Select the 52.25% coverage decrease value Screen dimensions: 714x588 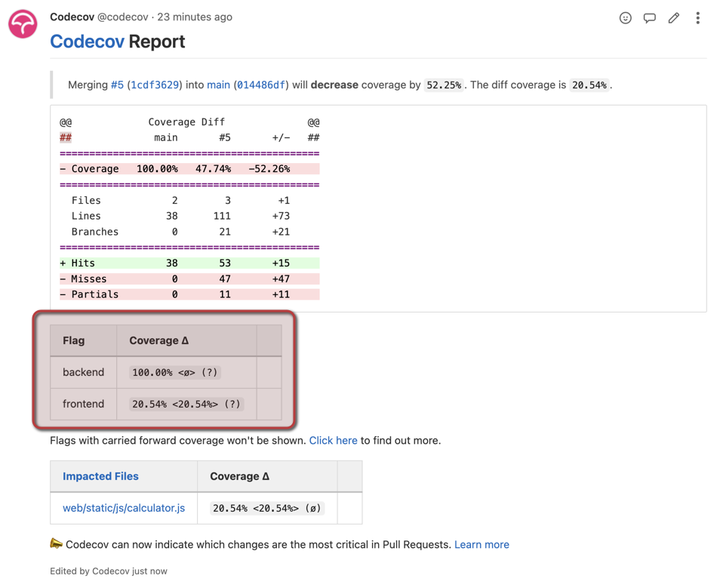444,85
